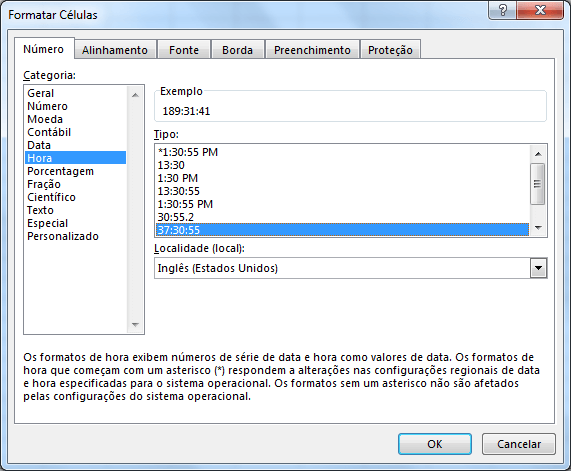Click the Cancelar button
Screen dimensions: 571x471
coord(519,444)
